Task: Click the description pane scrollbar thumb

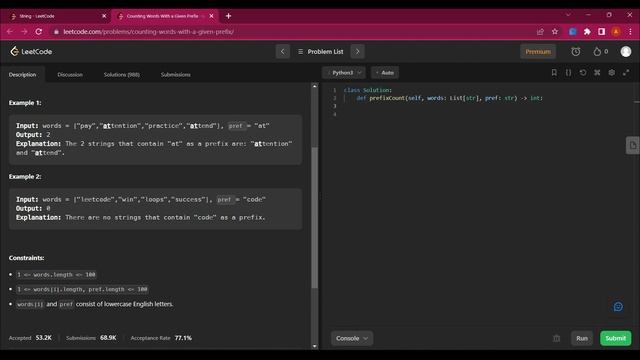Action: (314, 218)
